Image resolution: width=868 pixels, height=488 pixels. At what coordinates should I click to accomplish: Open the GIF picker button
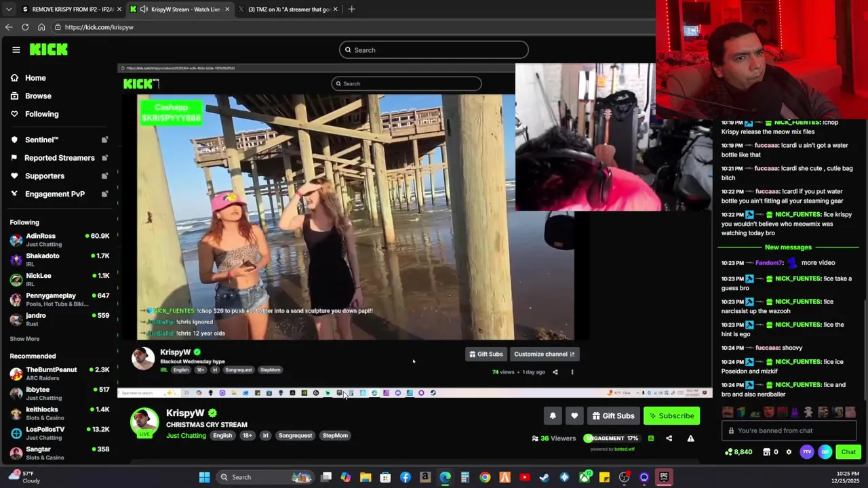coord(825,452)
